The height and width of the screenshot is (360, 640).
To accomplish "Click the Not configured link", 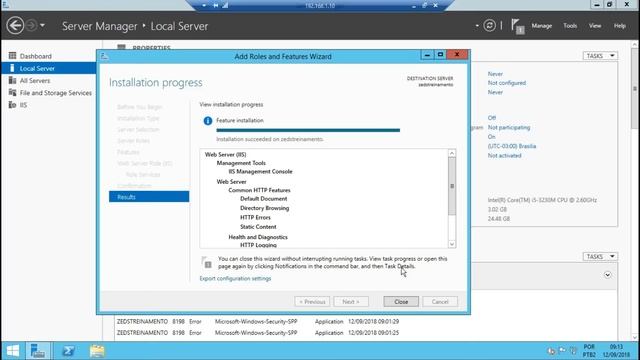I will coord(507,83).
